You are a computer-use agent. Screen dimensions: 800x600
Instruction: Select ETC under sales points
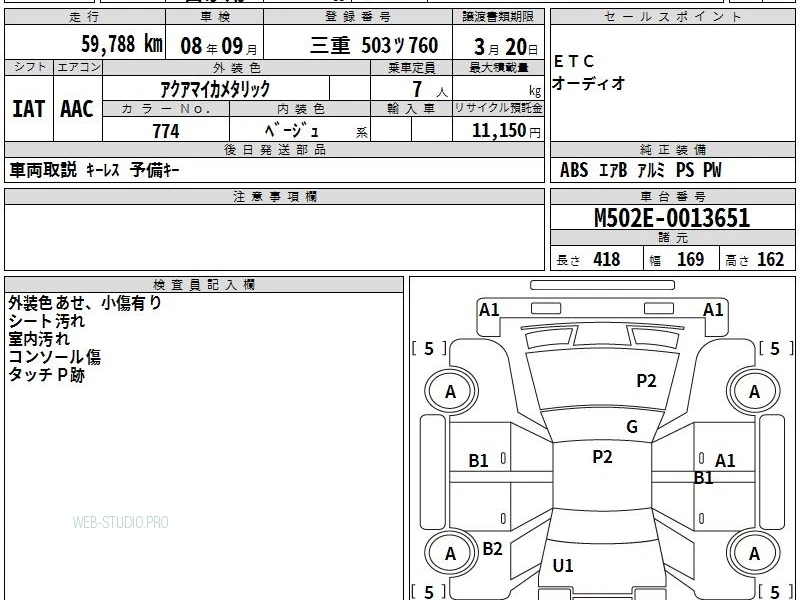(x=574, y=61)
